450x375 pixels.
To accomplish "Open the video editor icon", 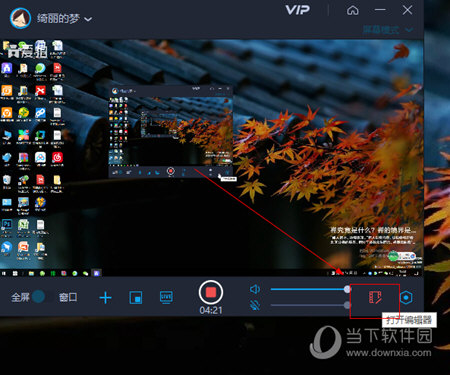I will pyautogui.click(x=375, y=297).
